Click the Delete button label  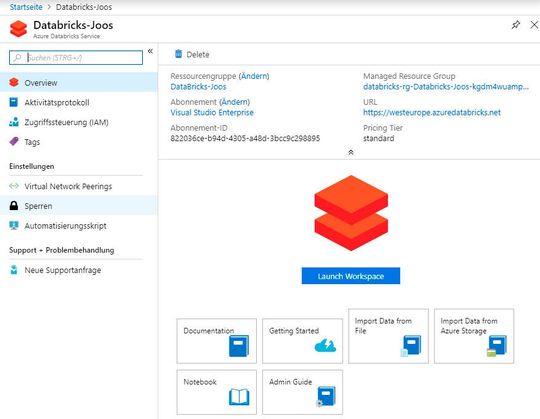click(198, 54)
